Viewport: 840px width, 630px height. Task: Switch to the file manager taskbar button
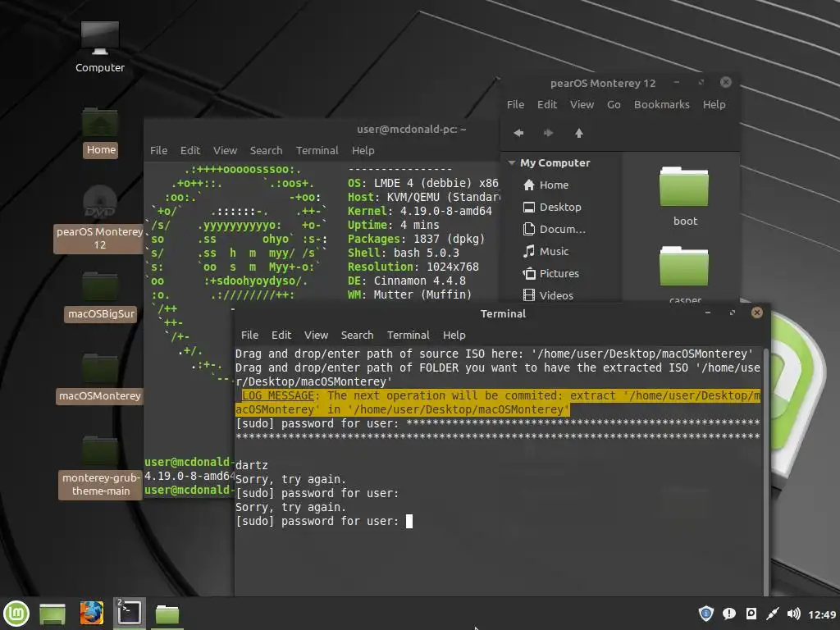pyautogui.click(x=167, y=614)
